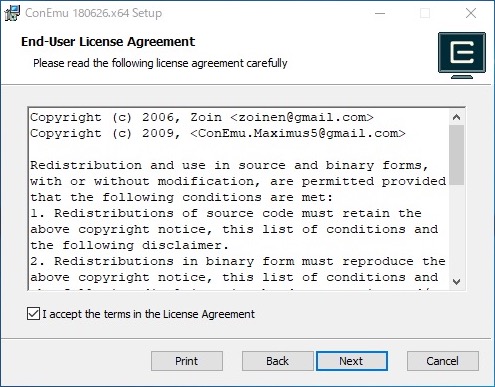This screenshot has height=387, width=495.
Task: Click the "End-User License Agreement" heading
Action: [x=108, y=42]
